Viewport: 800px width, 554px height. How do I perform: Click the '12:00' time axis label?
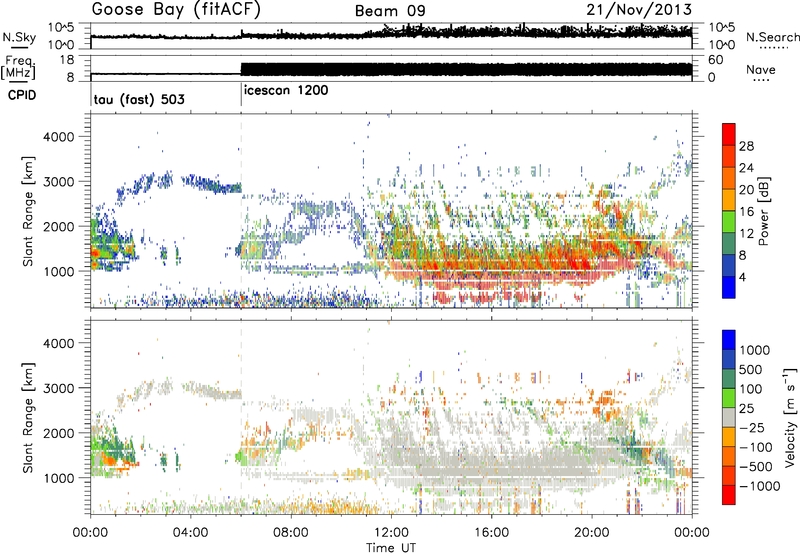391,533
